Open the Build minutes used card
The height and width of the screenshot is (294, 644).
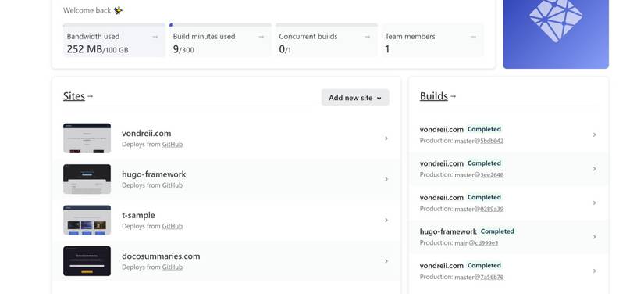220,41
